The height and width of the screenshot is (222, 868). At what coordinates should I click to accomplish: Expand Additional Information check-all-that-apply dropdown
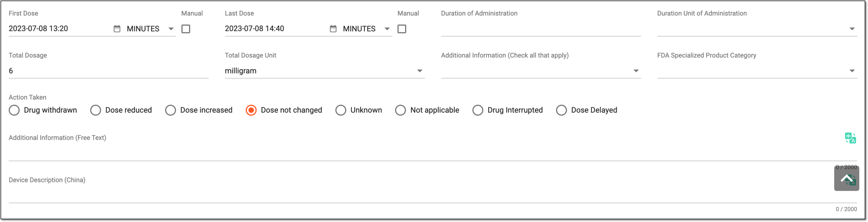point(541,71)
